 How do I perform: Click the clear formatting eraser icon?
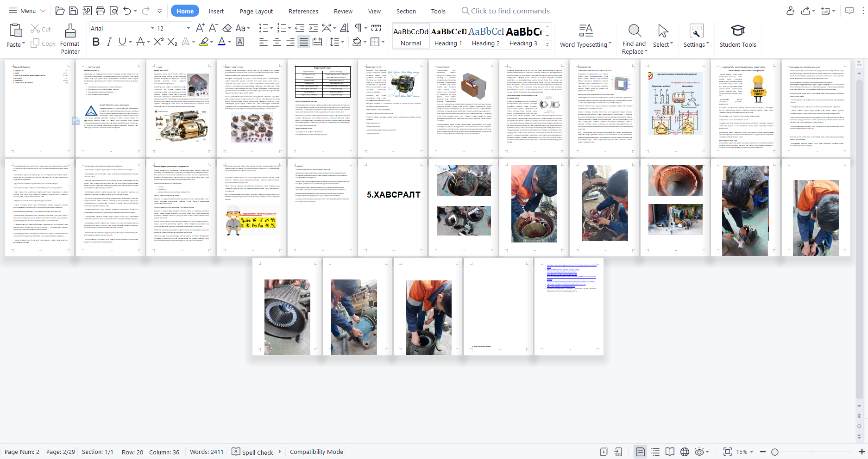click(x=227, y=28)
